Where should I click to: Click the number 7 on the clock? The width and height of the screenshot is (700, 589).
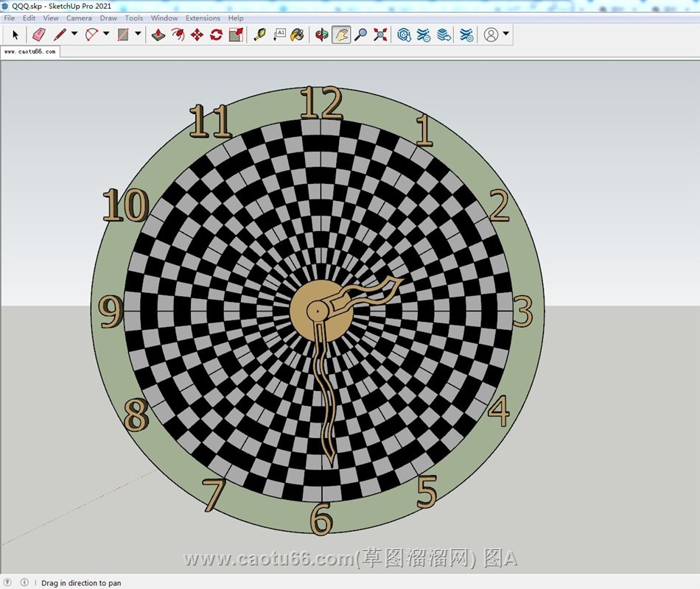[x=214, y=495]
